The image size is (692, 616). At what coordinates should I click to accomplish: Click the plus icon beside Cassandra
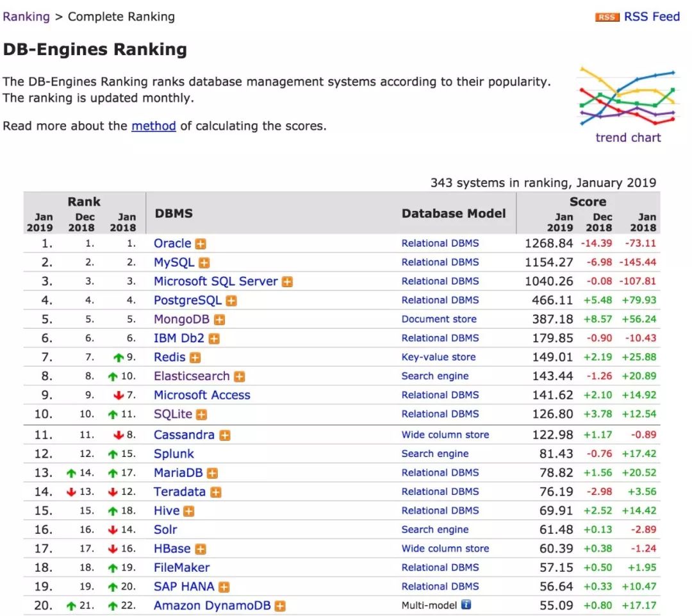(x=224, y=435)
